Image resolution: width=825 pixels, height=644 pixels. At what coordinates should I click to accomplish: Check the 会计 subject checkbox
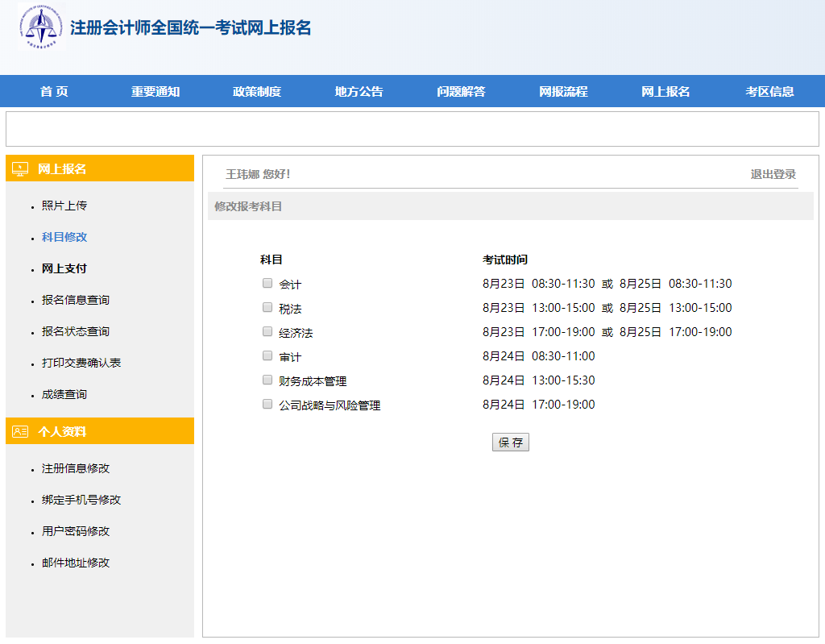coord(267,283)
